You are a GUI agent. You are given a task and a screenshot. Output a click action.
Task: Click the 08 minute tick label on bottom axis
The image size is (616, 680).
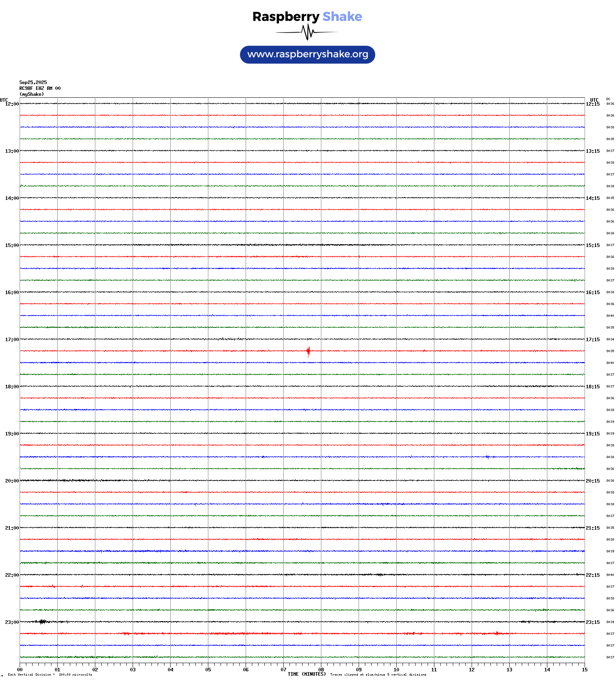321,670
